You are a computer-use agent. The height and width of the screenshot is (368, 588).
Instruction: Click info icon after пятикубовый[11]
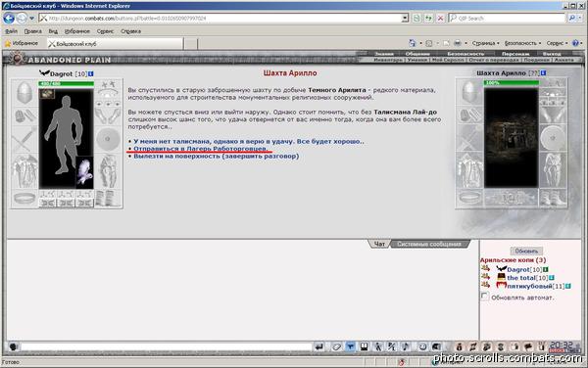[x=568, y=286]
